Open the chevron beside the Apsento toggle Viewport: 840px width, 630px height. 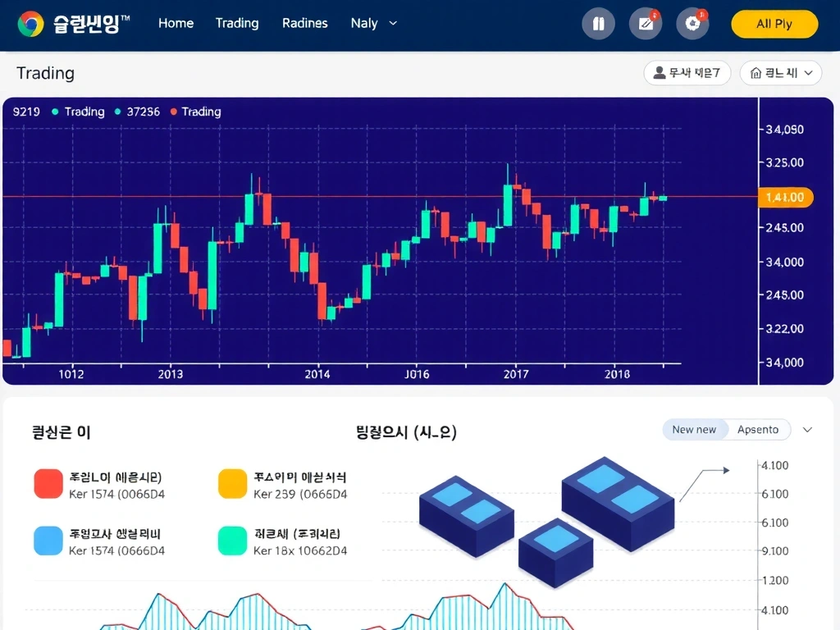(807, 429)
